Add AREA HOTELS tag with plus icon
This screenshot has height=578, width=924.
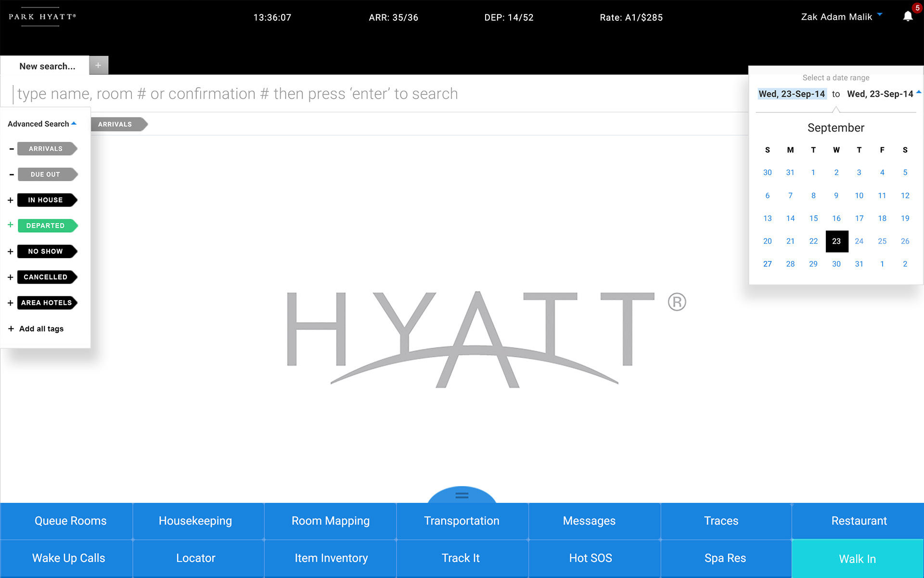coord(11,303)
